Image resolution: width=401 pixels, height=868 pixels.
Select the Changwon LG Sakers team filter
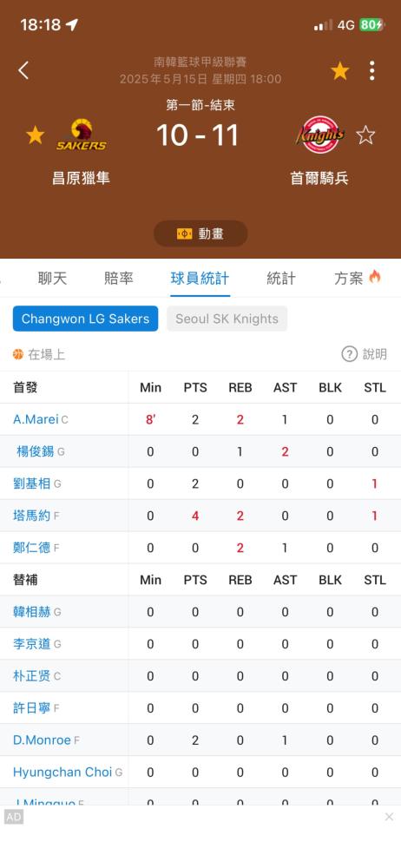[85, 319]
